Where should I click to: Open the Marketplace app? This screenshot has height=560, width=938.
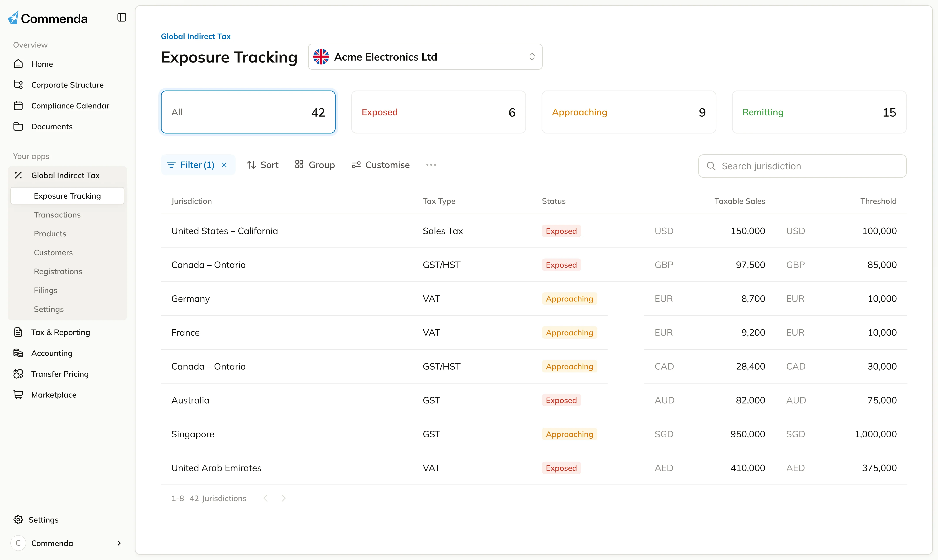click(54, 395)
